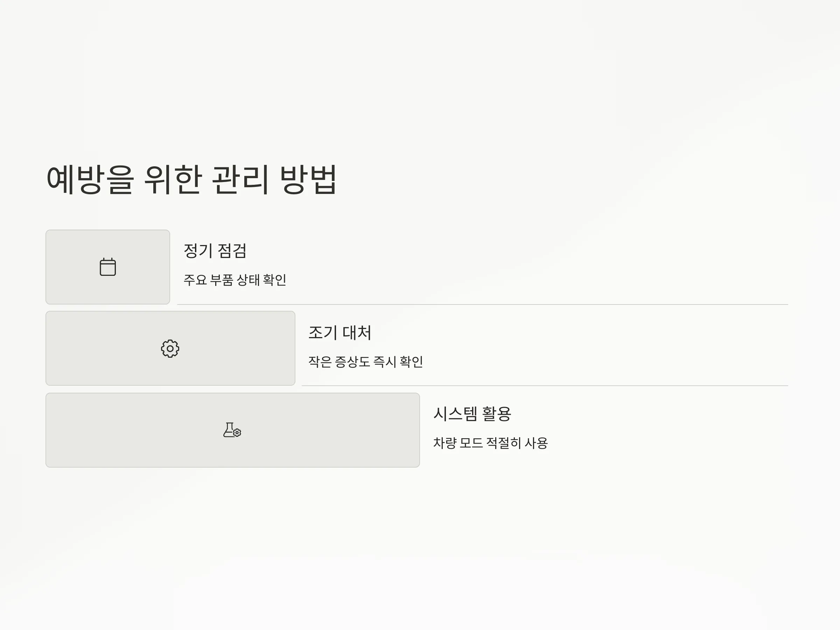
Task: Select text 주요 부품 상태 확인
Action: [x=235, y=280]
